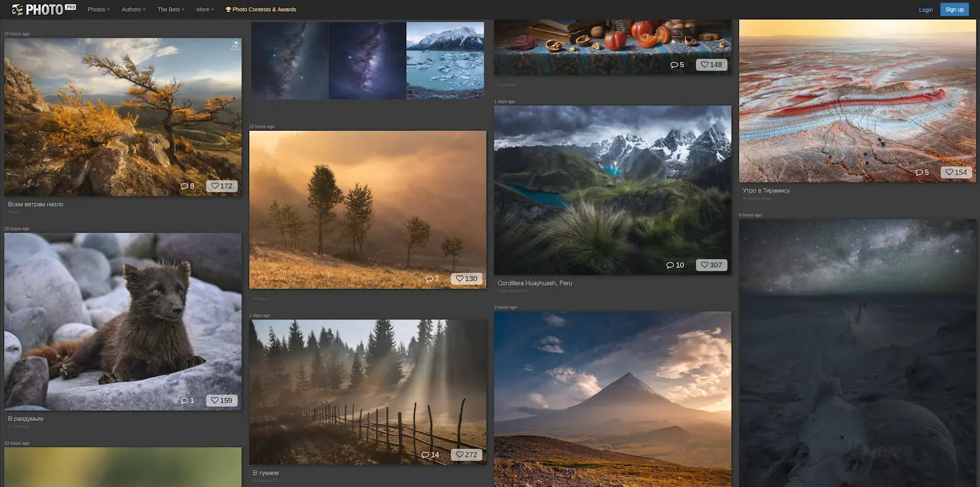Open the single comment on the fox photo

coord(187,400)
